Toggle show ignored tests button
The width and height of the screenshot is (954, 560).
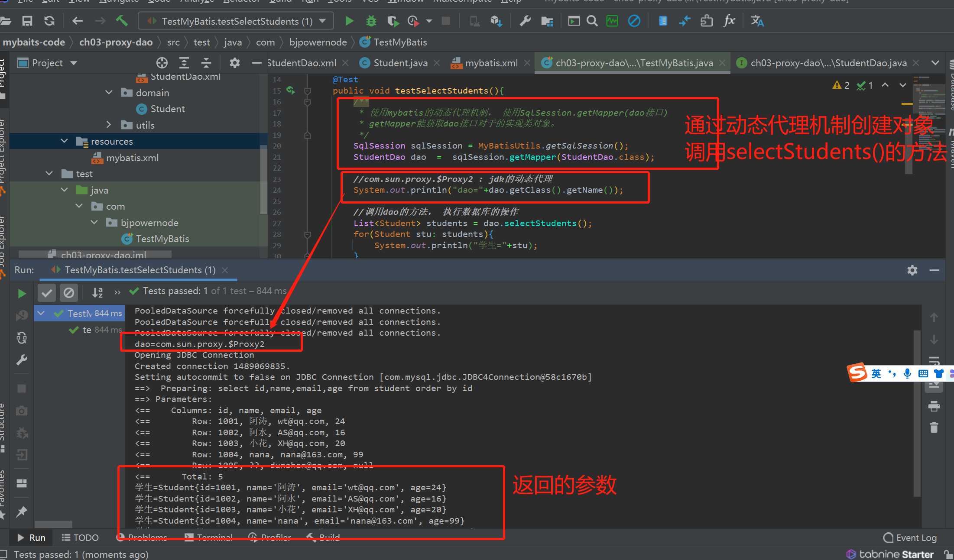coord(68,293)
